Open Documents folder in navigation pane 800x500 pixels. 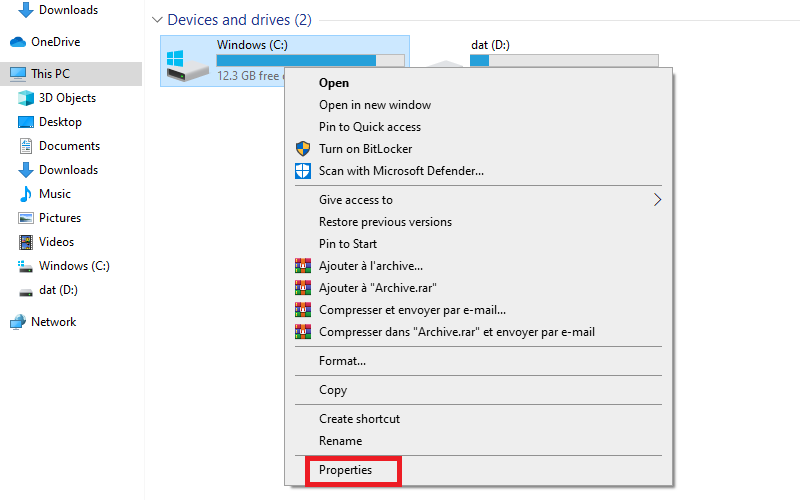tap(69, 146)
